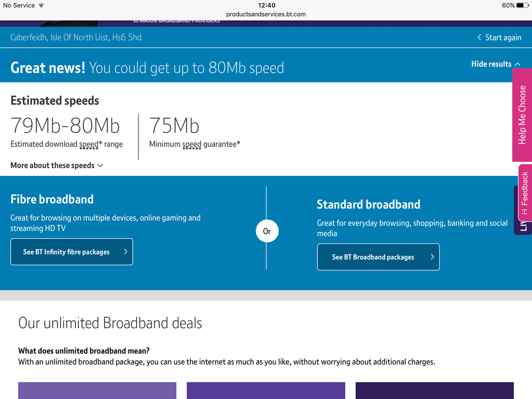Open the Feedback side tab

click(525, 193)
